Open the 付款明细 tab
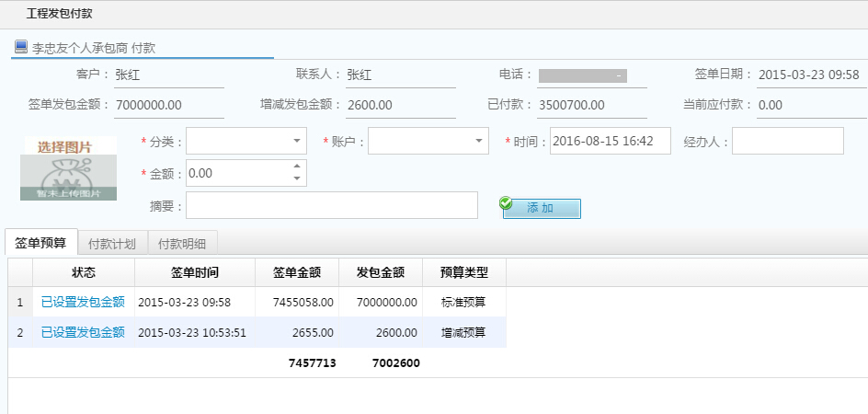Screen dimensions: 868x414 click(182, 244)
